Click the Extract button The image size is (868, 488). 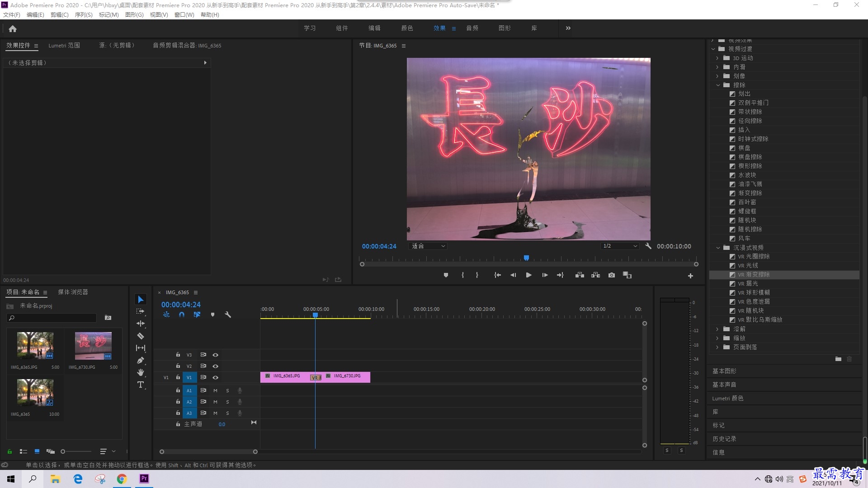point(596,275)
